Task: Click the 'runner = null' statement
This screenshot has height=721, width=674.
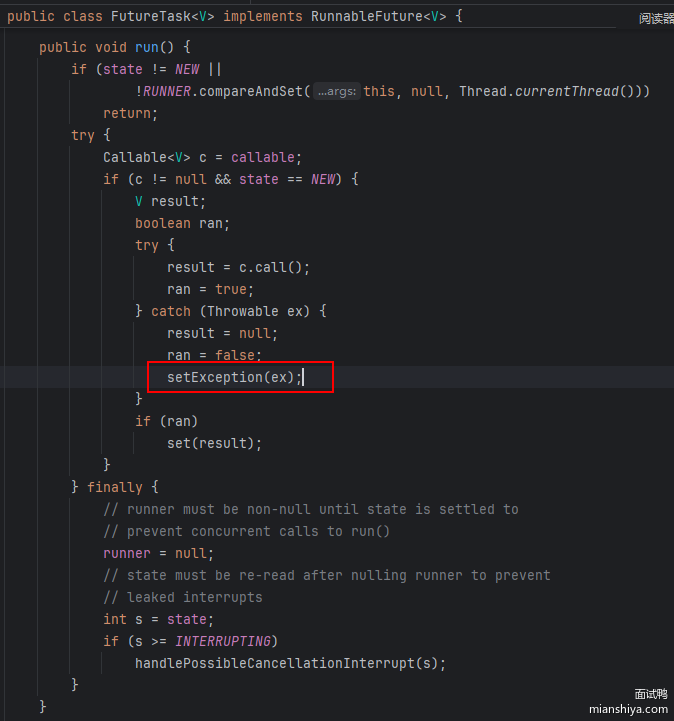Action: (158, 553)
